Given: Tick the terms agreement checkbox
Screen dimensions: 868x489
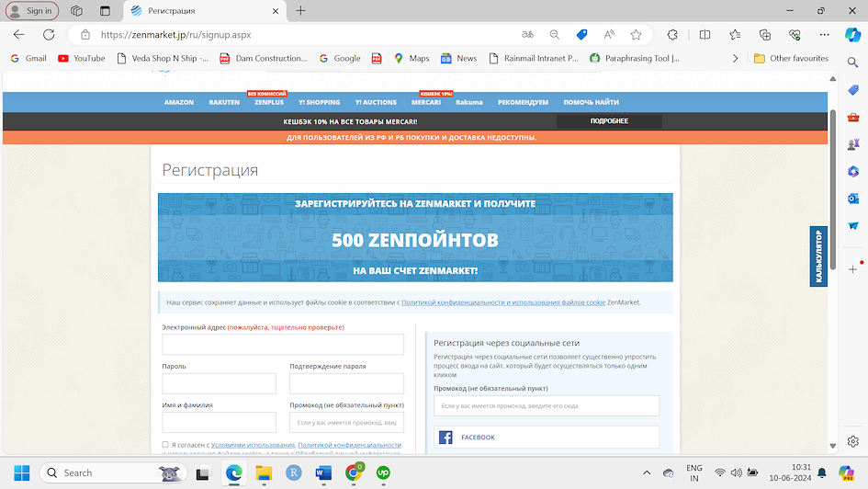Looking at the screenshot, I should (165, 444).
